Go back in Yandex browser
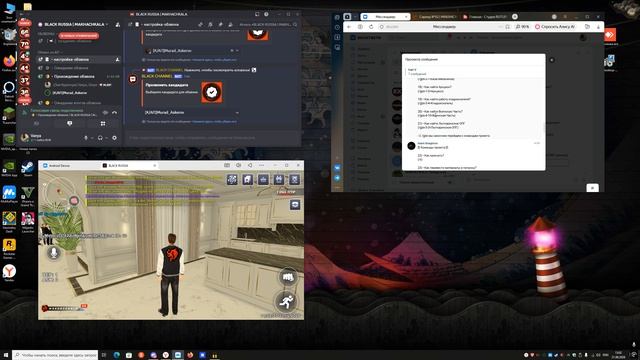The image size is (640, 360). pos(349,27)
